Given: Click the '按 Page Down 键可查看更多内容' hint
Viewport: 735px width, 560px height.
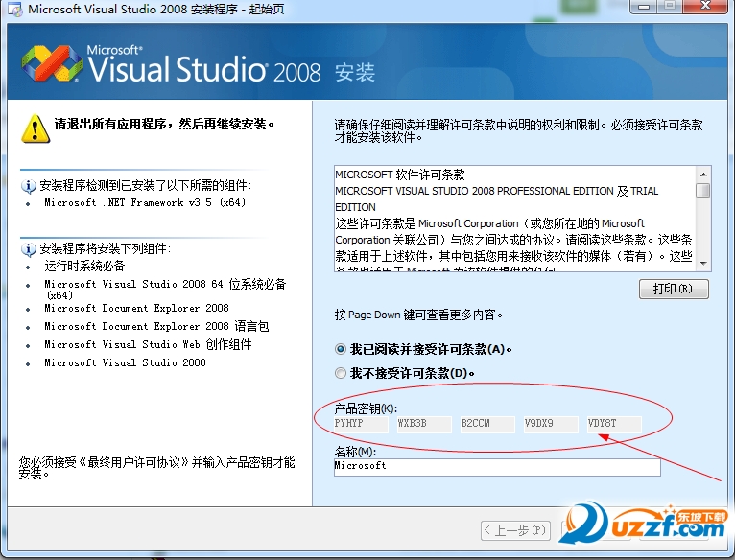Looking at the screenshot, I should 418,315.
